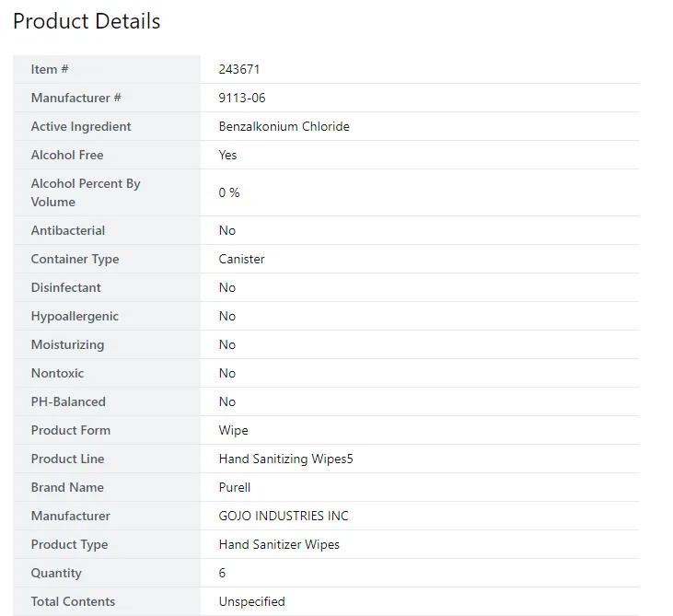Click the Product Type label
The height and width of the screenshot is (616, 673).
70,544
